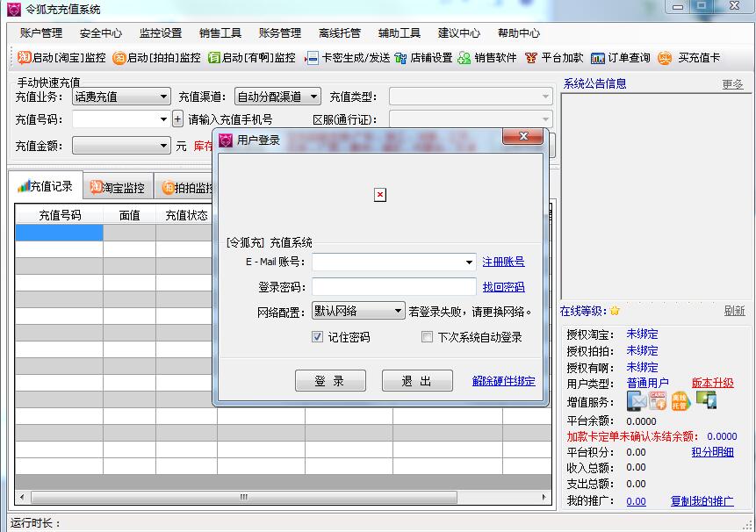
Task: Start the Taobao monitor toolbar button
Action: 61,58
